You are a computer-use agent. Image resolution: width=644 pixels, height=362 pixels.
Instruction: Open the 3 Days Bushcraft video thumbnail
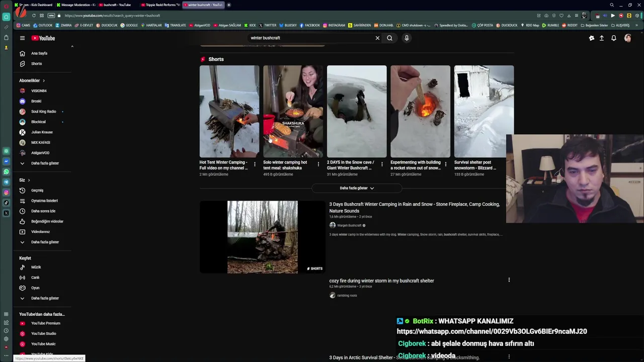[262, 237]
